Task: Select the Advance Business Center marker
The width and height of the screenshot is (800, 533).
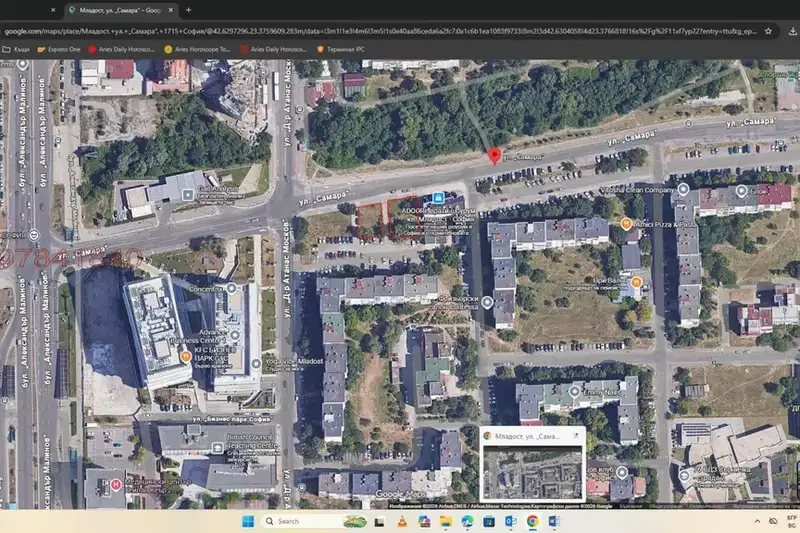Action: pos(235,335)
